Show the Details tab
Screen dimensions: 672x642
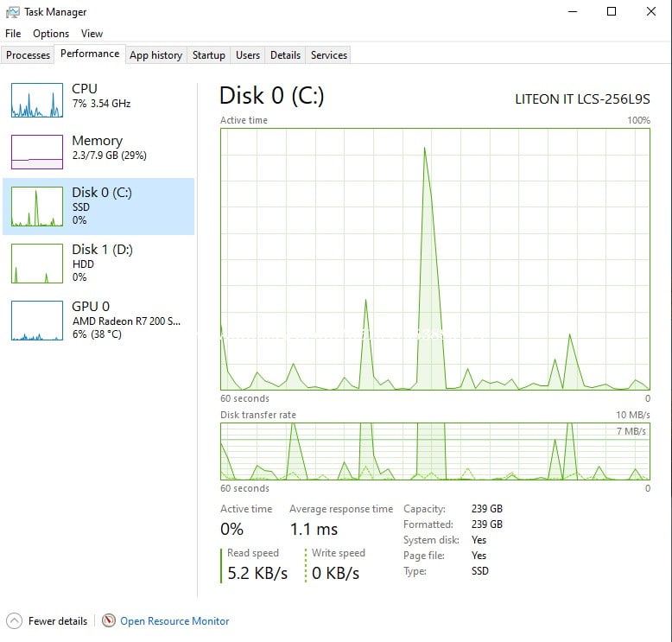pyautogui.click(x=285, y=55)
